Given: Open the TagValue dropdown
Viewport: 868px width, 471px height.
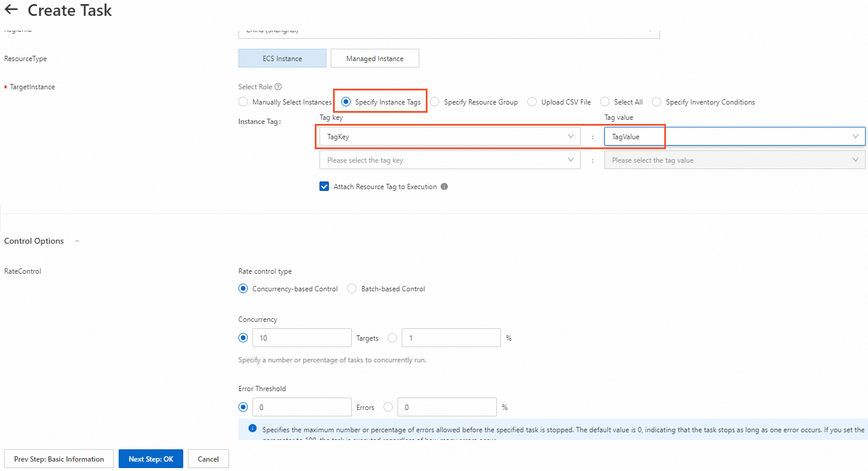Looking at the screenshot, I should pyautogui.click(x=734, y=137).
